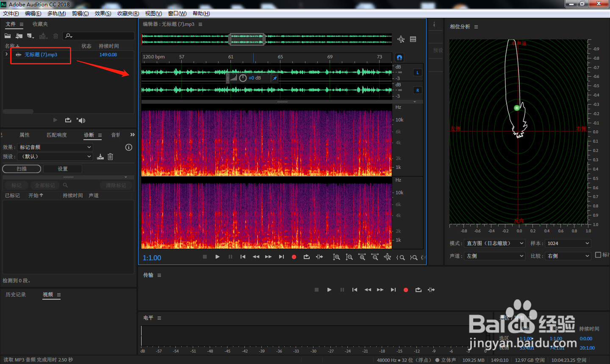610x364 pixels.
Task: Sort files by 持续时间 column
Action: click(109, 46)
